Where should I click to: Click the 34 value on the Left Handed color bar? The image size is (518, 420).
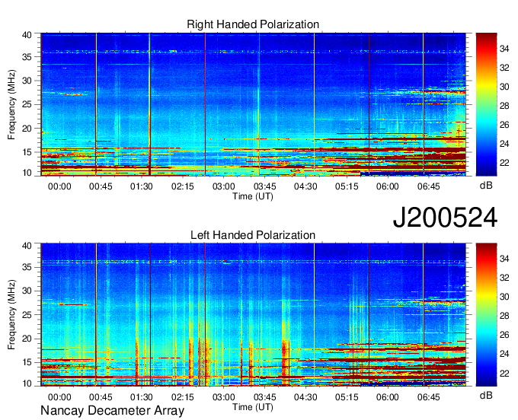click(504, 259)
